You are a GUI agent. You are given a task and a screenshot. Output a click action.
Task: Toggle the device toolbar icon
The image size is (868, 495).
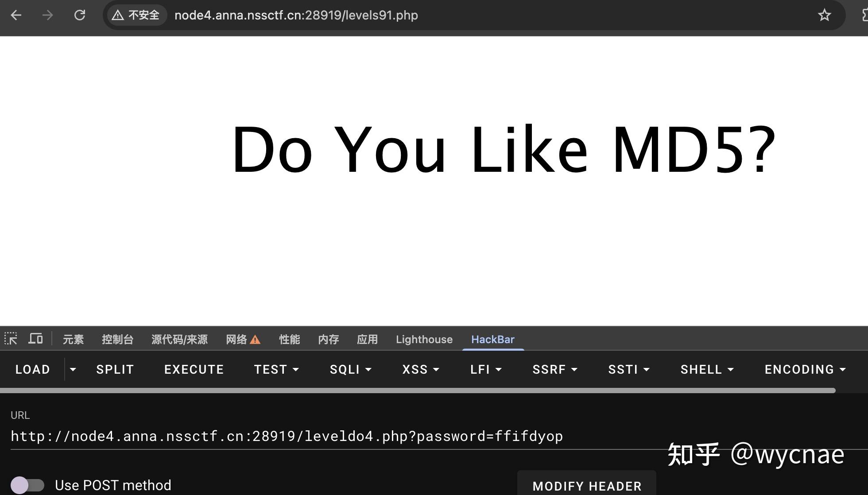tap(35, 339)
